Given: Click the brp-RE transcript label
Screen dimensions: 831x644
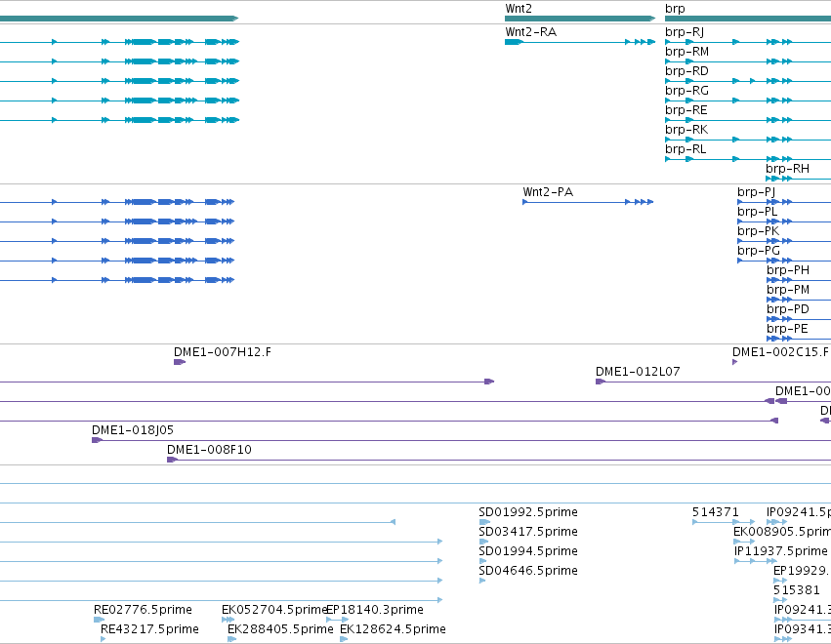Looking at the screenshot, I should (686, 110).
